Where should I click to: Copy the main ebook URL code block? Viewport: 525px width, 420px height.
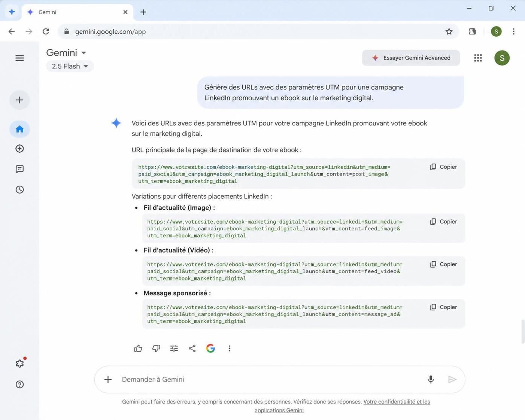444,167
